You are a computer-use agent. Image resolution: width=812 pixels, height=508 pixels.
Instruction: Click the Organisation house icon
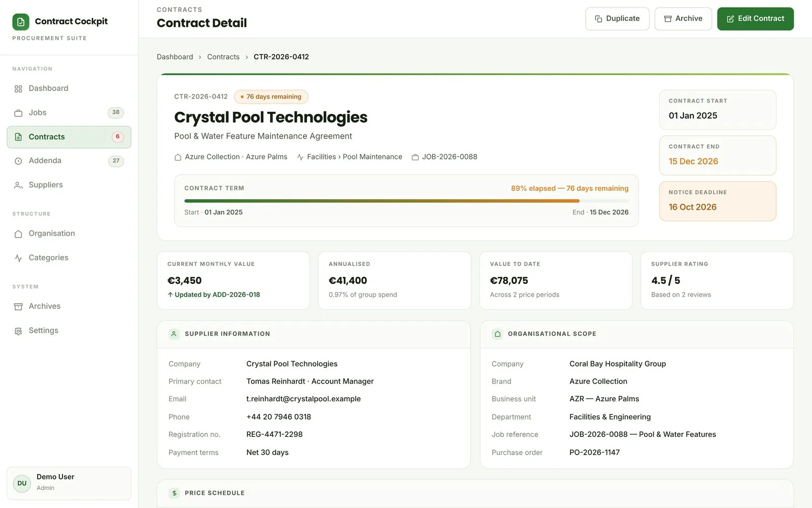18,234
